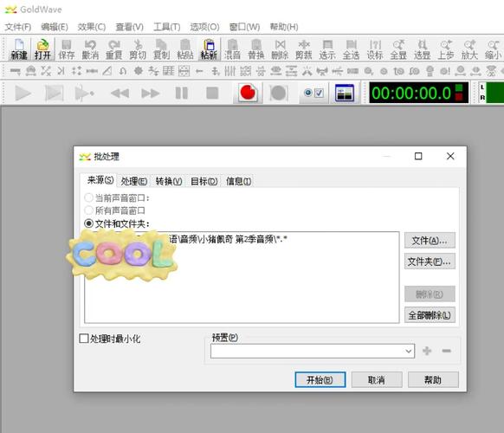Click the 删除 toolbar icon in main window
The image size is (504, 433).
tap(280, 48)
